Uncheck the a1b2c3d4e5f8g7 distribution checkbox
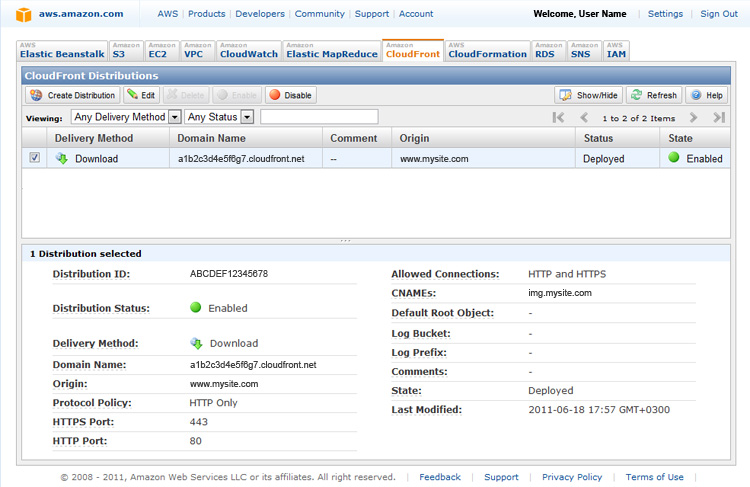 34,157
